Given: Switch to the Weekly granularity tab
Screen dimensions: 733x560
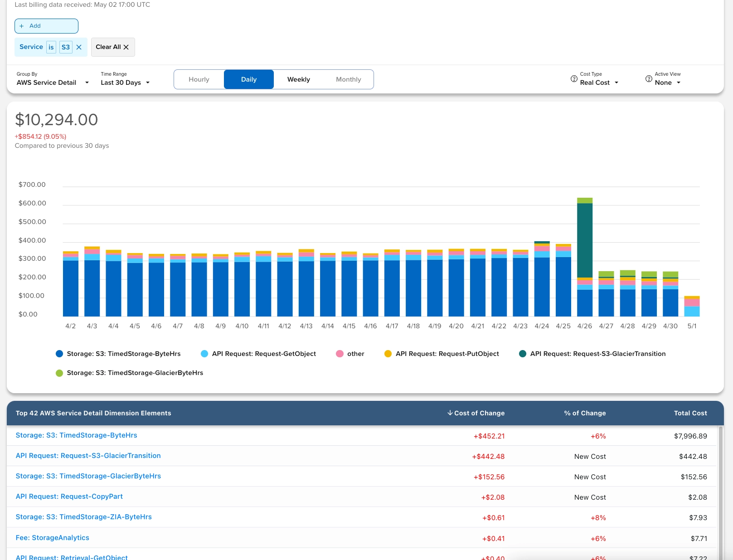Looking at the screenshot, I should [299, 79].
